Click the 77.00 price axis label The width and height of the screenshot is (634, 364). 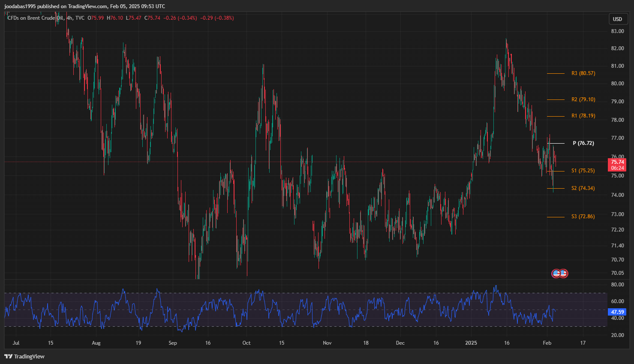click(617, 138)
